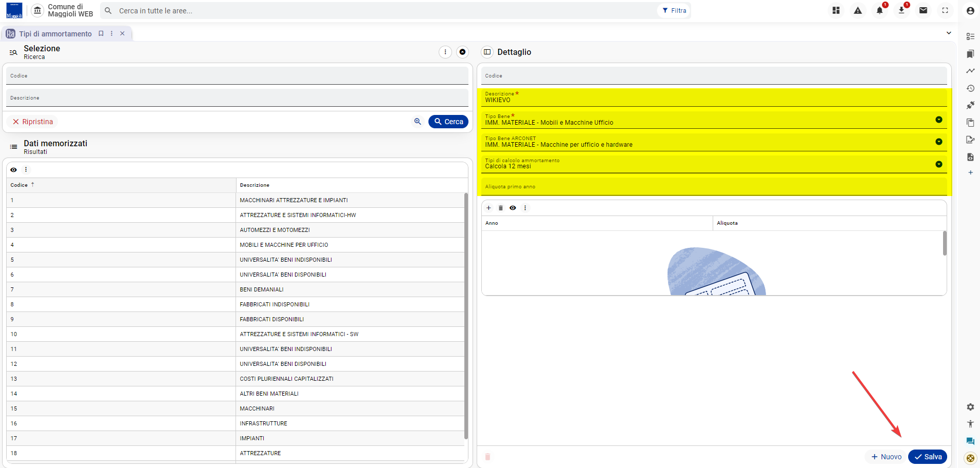980x468 pixels.
Task: Click the Salva button
Action: click(928, 457)
